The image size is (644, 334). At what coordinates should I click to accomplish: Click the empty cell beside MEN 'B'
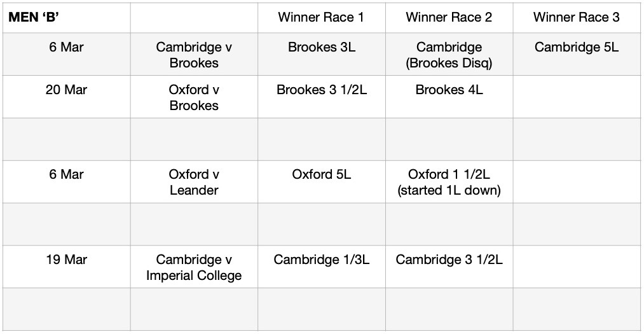(194, 17)
